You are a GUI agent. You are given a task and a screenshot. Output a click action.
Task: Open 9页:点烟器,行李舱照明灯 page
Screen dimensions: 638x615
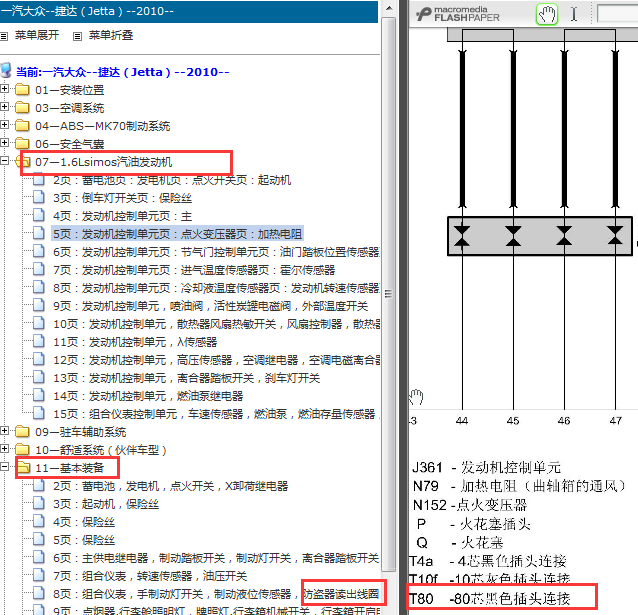point(216,610)
